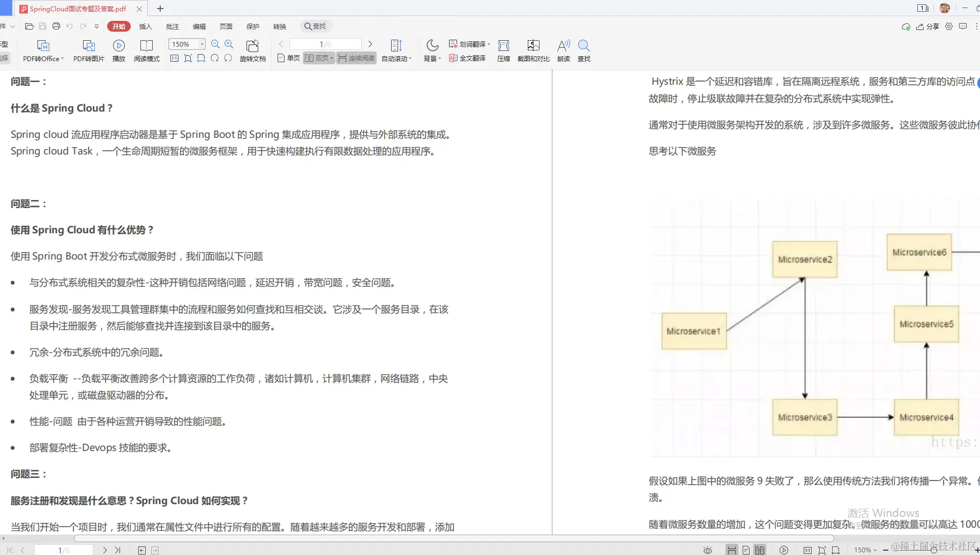Toggle continuous reading in status bar

click(x=732, y=550)
